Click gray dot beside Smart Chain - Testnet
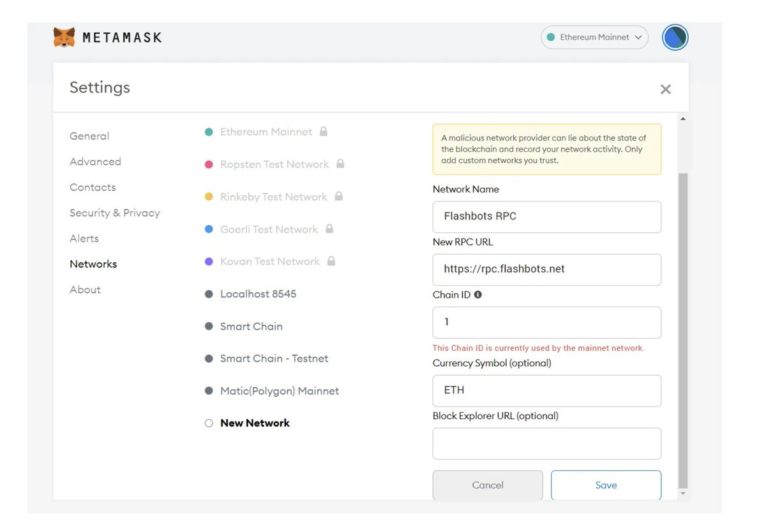 click(x=209, y=358)
